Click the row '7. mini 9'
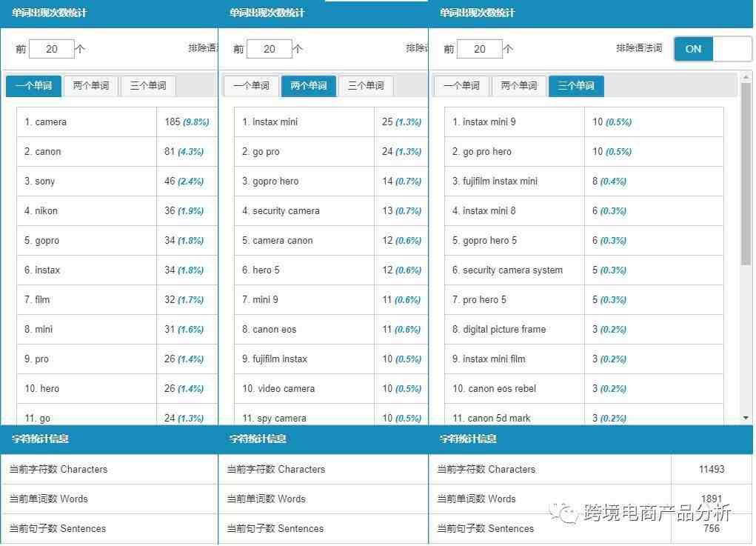756x546 pixels. pyautogui.click(x=331, y=299)
